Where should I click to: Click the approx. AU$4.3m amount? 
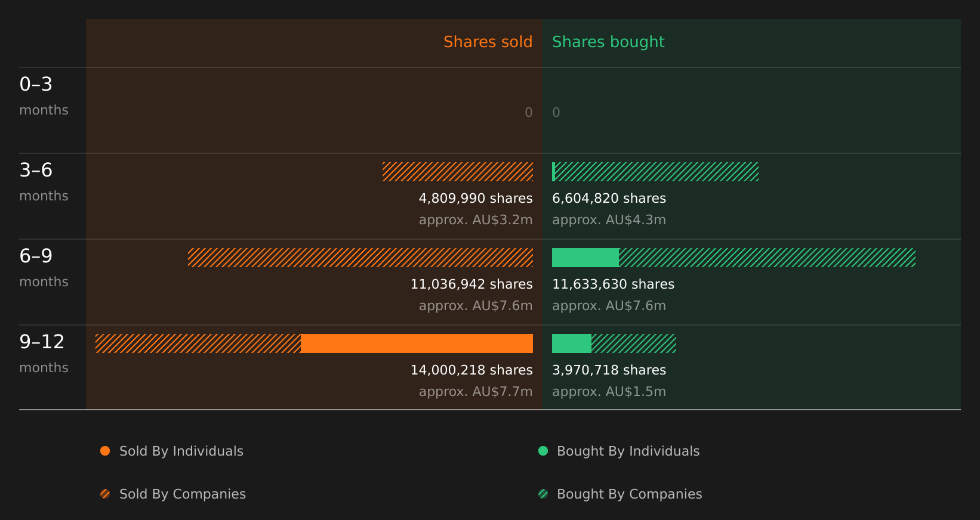(x=609, y=220)
